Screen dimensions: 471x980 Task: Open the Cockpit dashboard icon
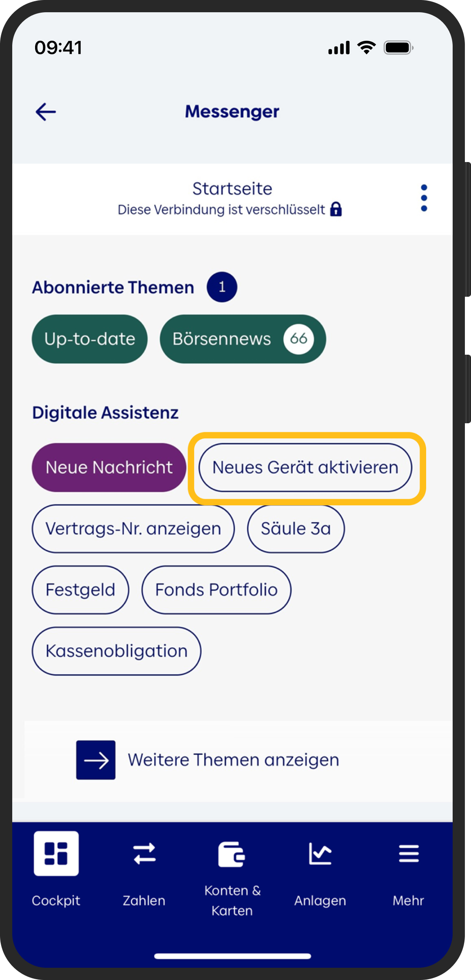(x=56, y=853)
